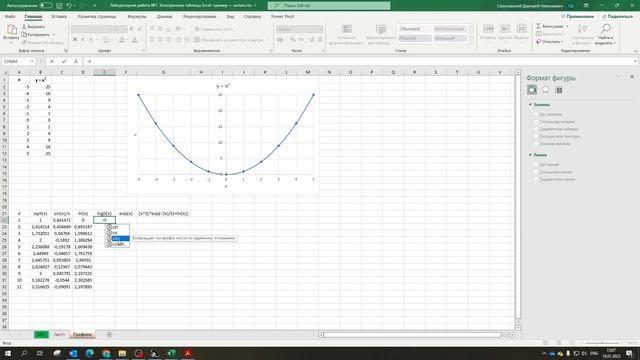The height and width of the screenshot is (360, 640).
Task: Close the Format Shape (Формат фигуры) pane
Action: click(632, 77)
